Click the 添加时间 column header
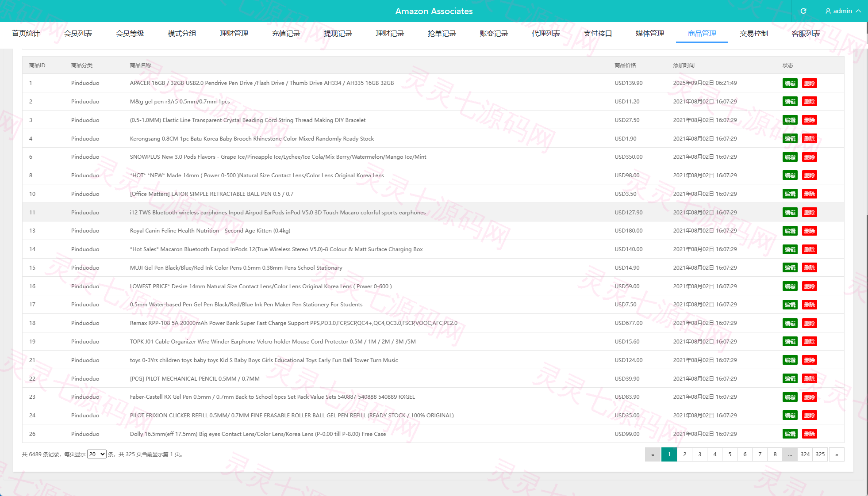The width and height of the screenshot is (868, 496). click(684, 65)
